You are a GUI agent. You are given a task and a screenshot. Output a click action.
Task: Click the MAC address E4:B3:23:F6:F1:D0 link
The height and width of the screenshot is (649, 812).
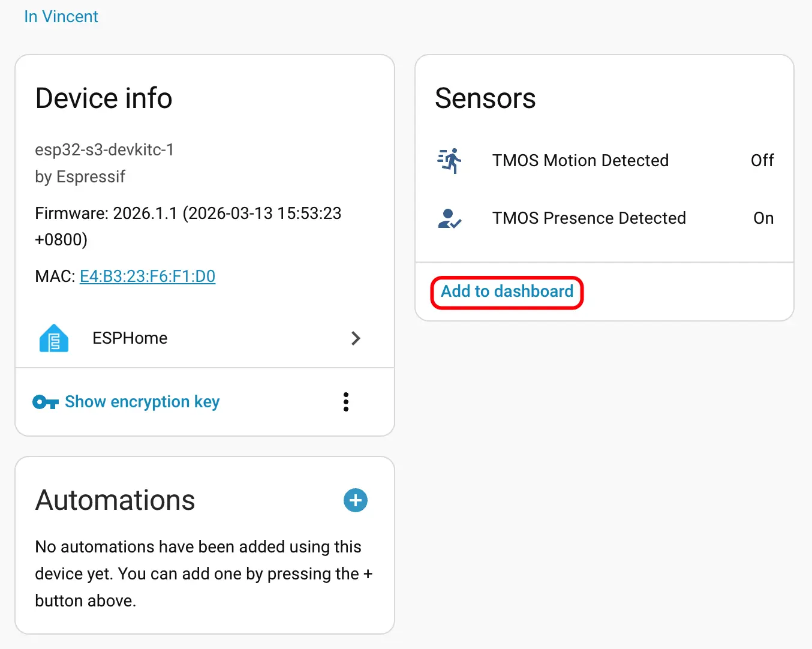tap(148, 277)
